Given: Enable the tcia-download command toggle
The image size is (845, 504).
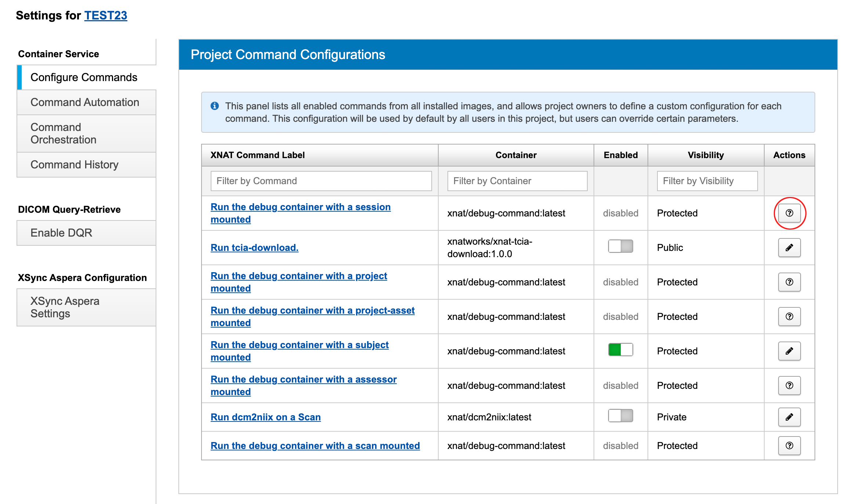Looking at the screenshot, I should [x=620, y=246].
